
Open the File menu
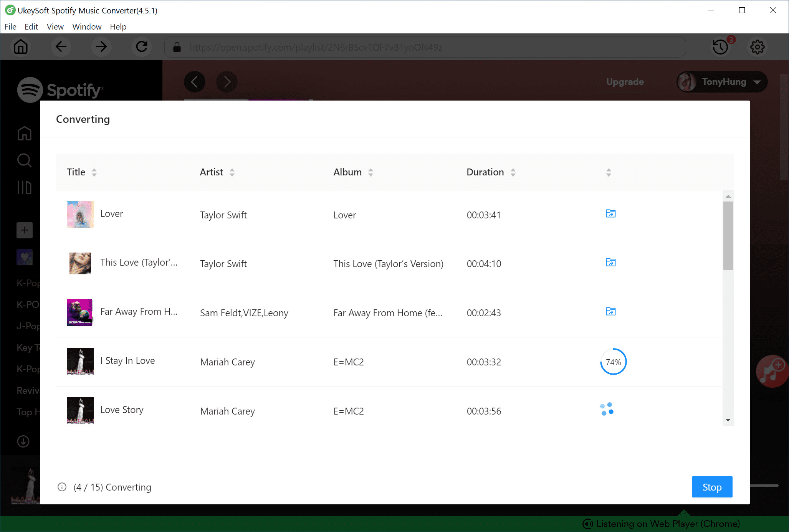(10, 27)
